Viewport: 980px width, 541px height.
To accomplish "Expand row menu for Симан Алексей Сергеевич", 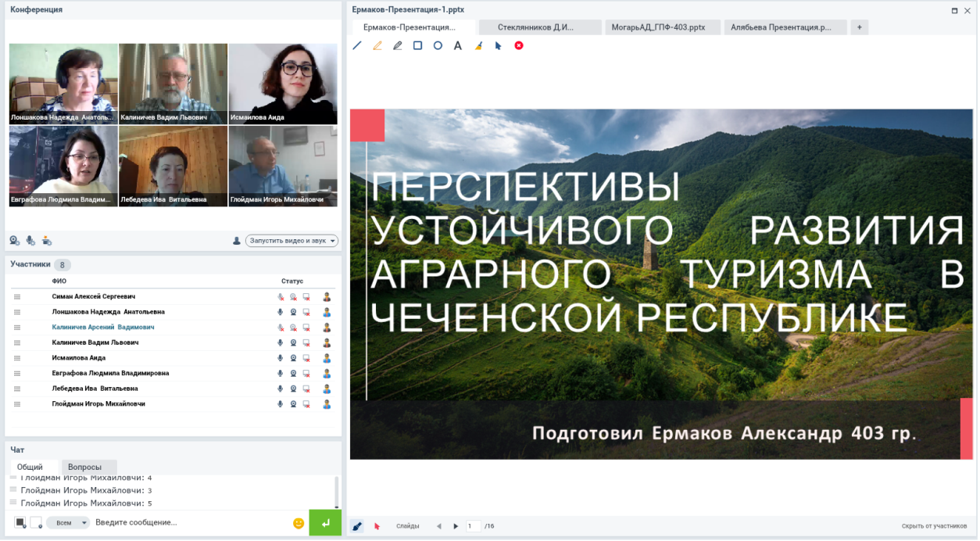I will pos(17,297).
